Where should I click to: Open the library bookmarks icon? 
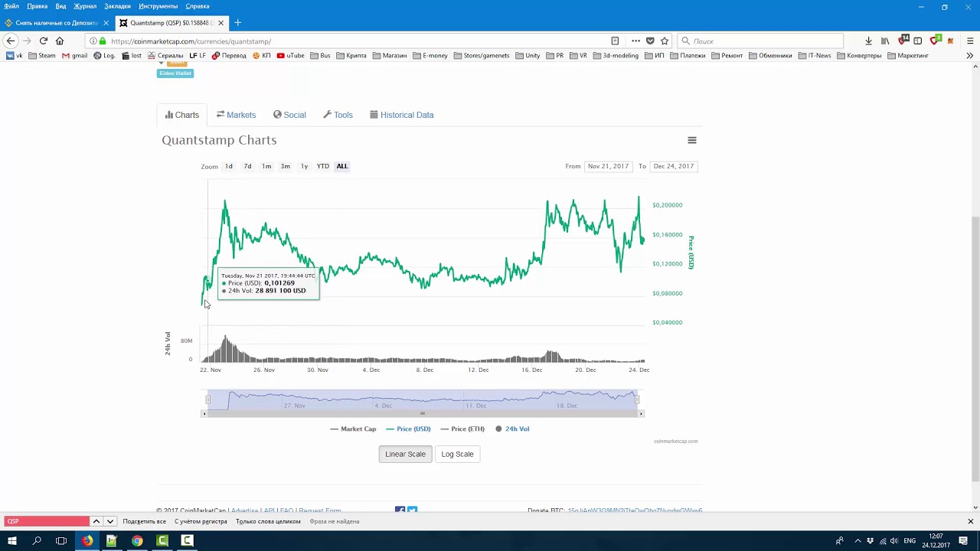tap(885, 41)
